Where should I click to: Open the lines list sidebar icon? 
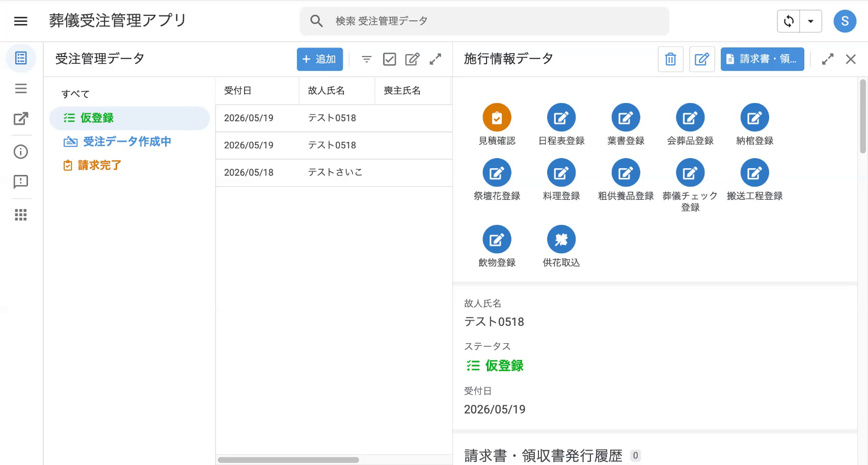pos(21,89)
